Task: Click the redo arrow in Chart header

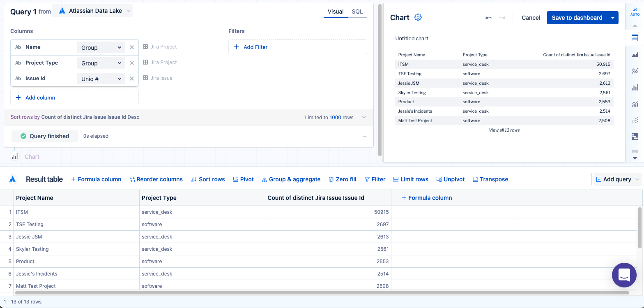Action: coord(501,18)
